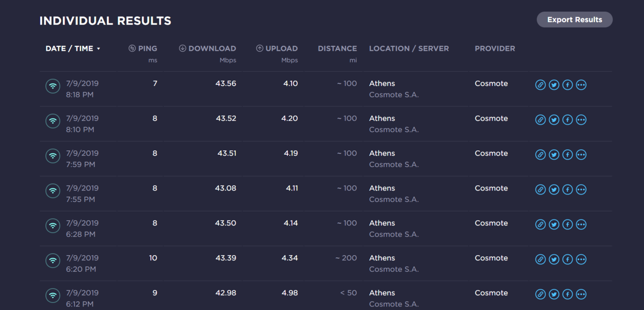The height and width of the screenshot is (310, 644).
Task: Sort results by Ping column header
Action: pos(143,48)
